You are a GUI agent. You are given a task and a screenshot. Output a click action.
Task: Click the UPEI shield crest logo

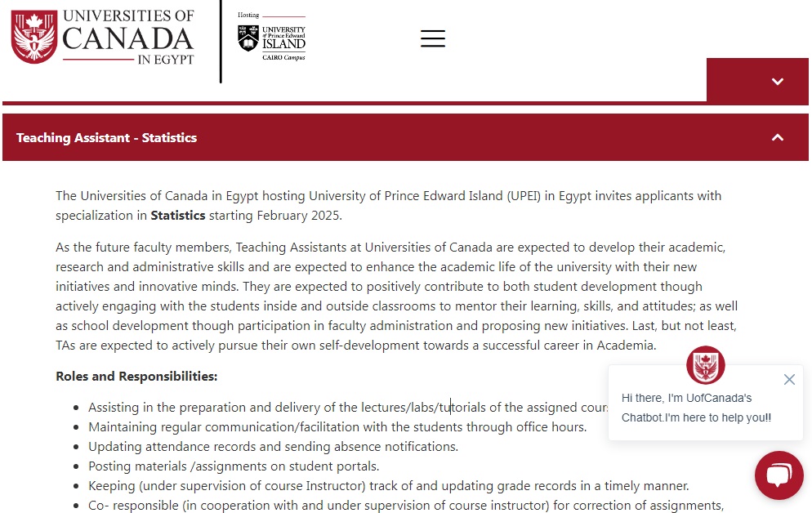(248, 38)
